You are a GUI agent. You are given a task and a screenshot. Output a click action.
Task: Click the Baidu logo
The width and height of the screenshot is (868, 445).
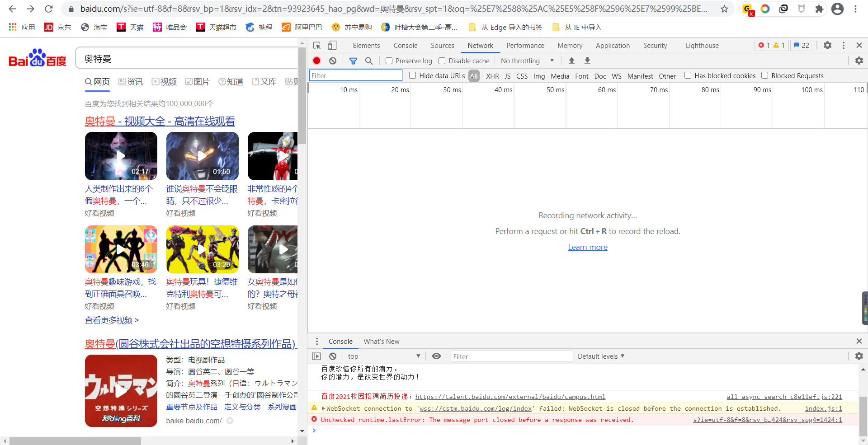click(38, 58)
